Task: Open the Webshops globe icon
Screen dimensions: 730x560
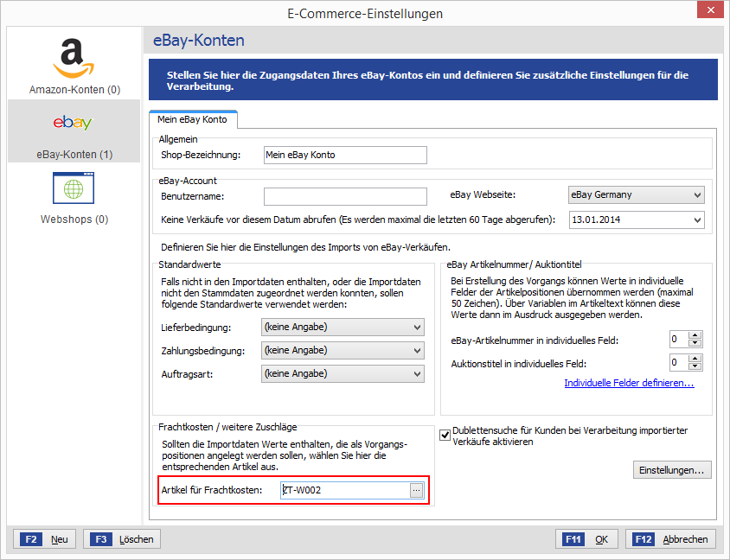Action: click(74, 188)
